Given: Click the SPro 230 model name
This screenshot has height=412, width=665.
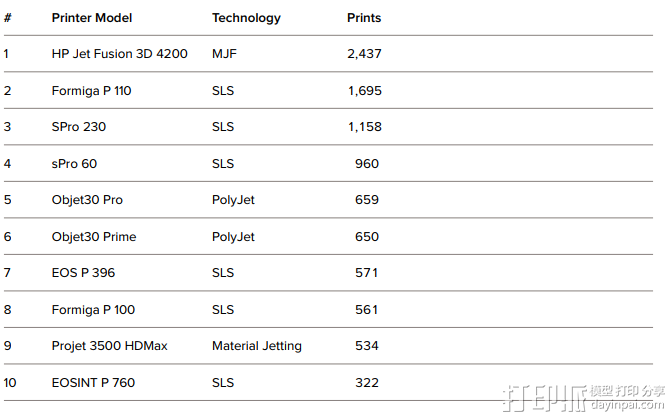Looking at the screenshot, I should click(78, 127).
